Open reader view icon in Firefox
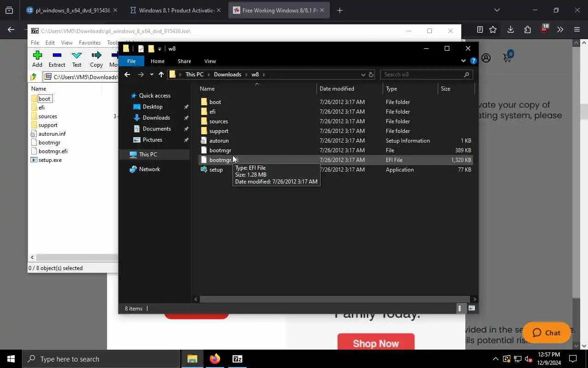The height and width of the screenshot is (368, 588). click(480, 29)
